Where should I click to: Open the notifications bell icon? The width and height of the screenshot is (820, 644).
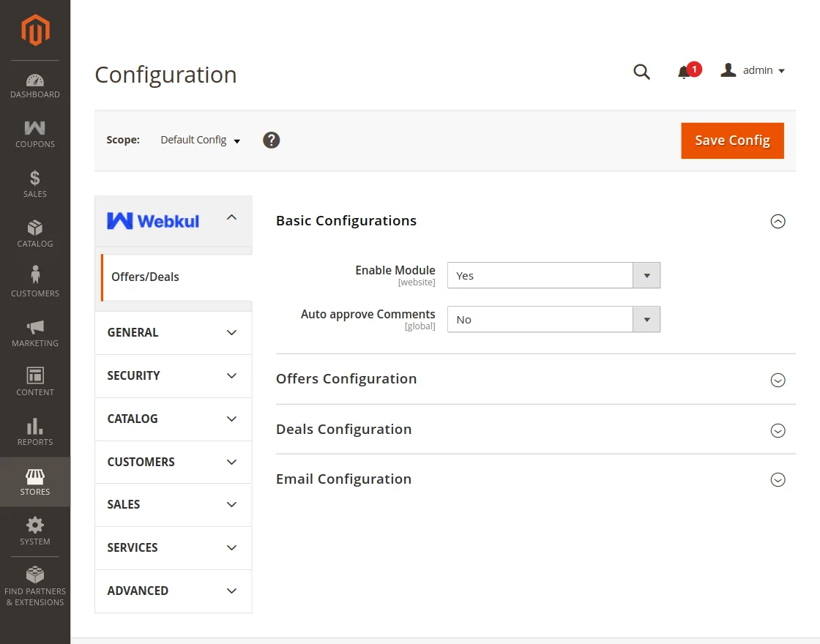(x=685, y=72)
